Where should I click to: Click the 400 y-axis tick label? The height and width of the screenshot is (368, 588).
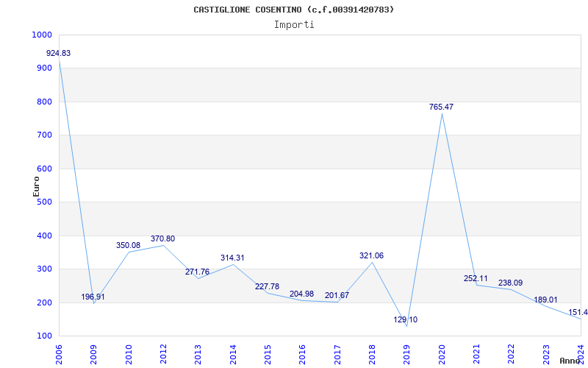[x=44, y=236]
